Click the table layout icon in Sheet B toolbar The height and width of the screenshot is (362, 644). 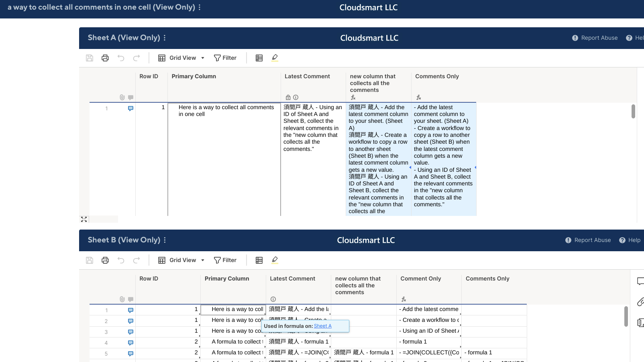click(259, 260)
